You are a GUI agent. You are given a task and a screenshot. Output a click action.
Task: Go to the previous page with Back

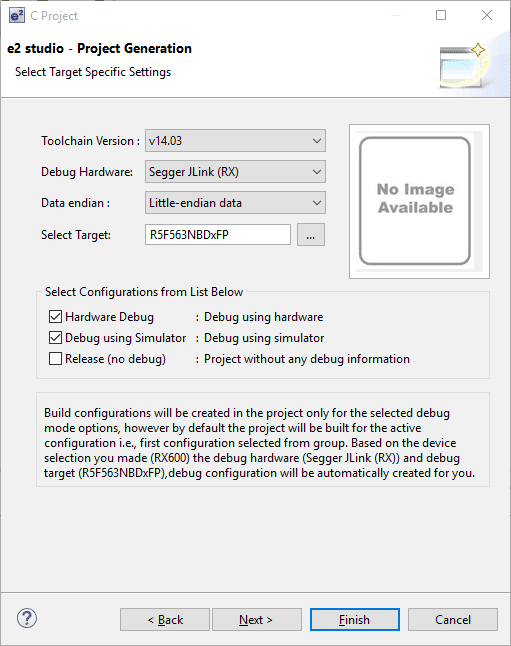click(165, 620)
